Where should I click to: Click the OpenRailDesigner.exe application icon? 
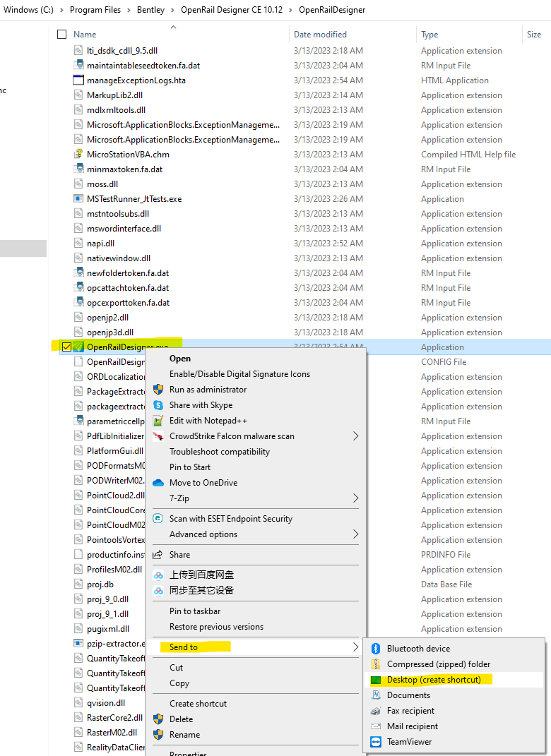pos(78,347)
